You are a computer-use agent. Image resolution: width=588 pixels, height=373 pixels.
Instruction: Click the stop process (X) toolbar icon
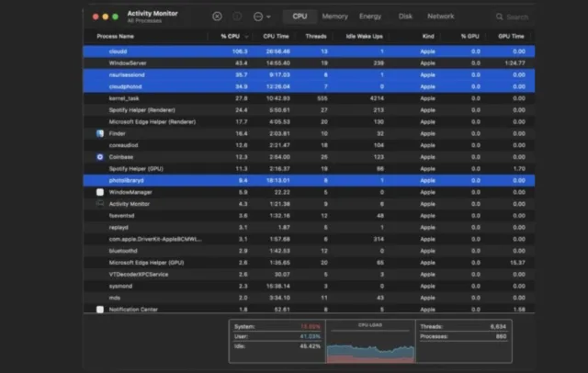(x=217, y=17)
